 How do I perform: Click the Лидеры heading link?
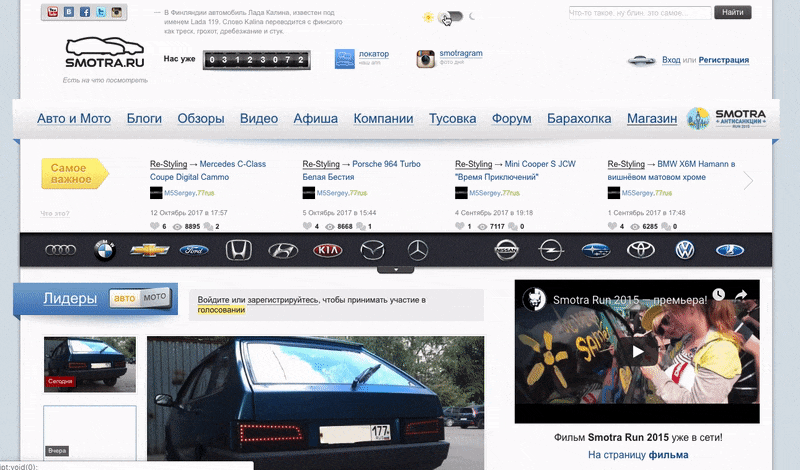click(70, 298)
